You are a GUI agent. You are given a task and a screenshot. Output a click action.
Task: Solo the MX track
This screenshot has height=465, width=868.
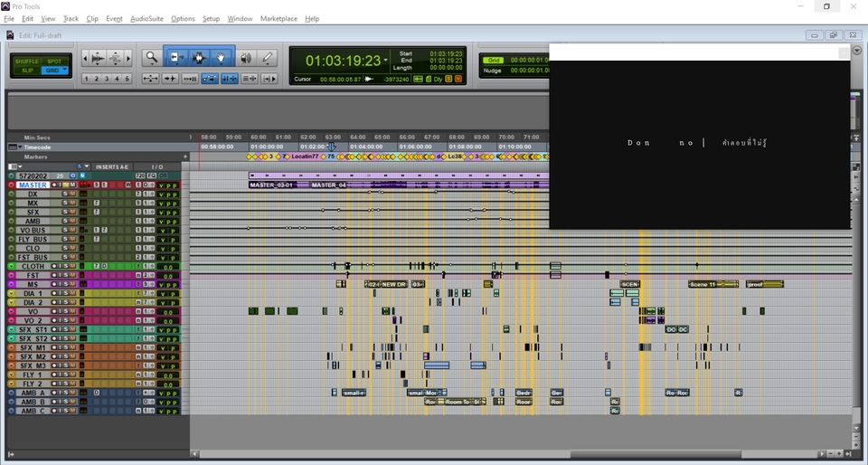coord(65,204)
